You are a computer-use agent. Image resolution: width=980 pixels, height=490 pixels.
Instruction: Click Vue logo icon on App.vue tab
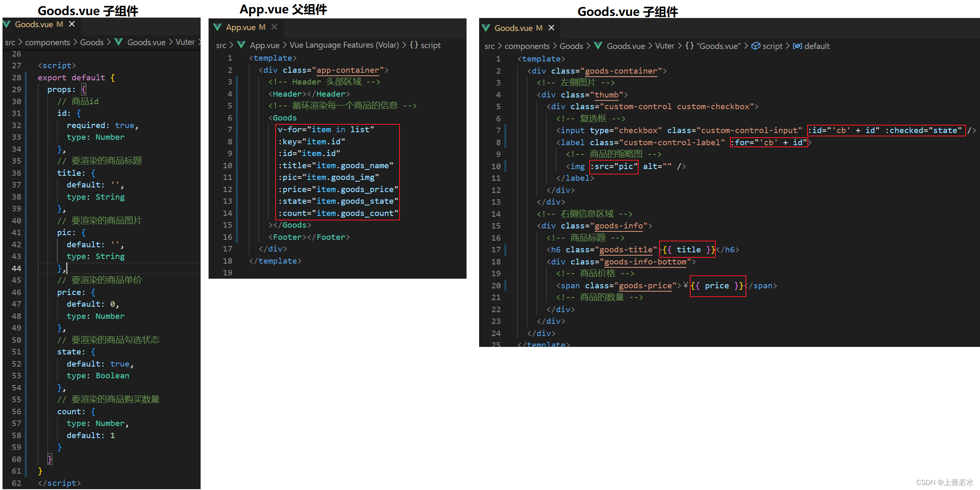tap(217, 27)
